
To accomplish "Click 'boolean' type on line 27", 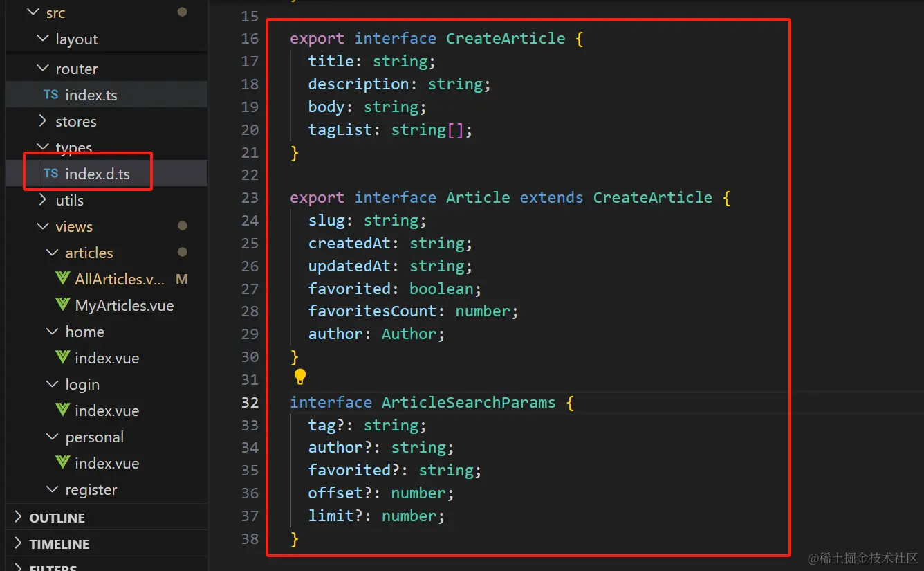I will [441, 289].
